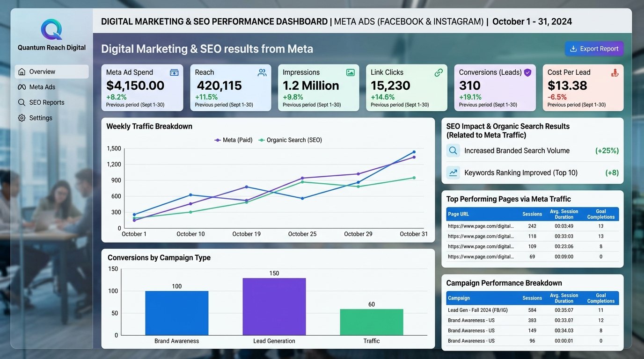Screen dimensions: 644x359
Task: Click the Traffic green bar
Action: tap(372, 322)
